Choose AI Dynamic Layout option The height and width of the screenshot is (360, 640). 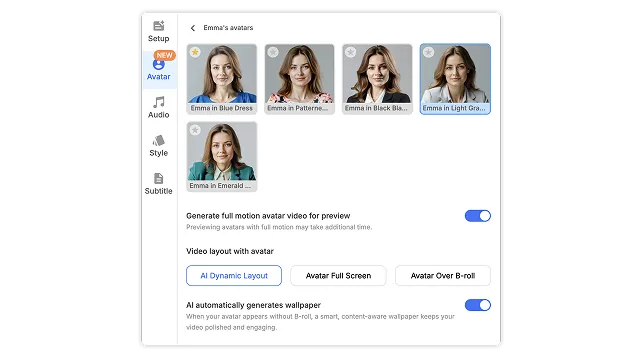pyautogui.click(x=234, y=276)
